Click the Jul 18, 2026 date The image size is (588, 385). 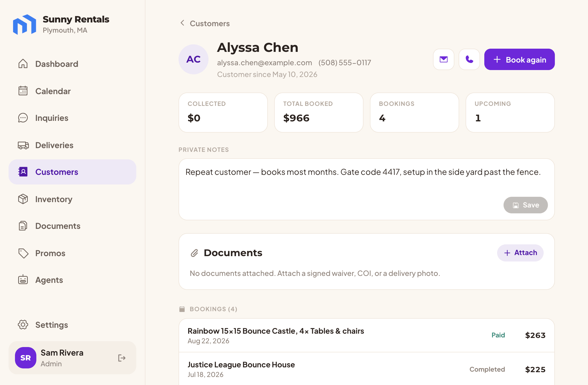click(206, 375)
